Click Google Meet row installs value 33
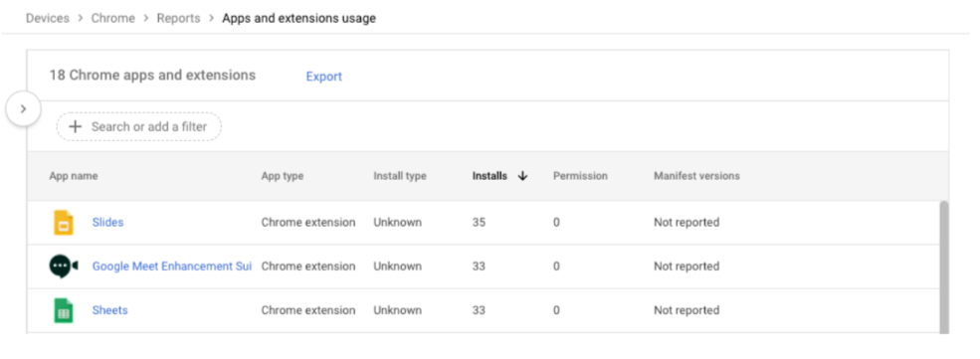The width and height of the screenshot is (980, 359). click(x=479, y=267)
